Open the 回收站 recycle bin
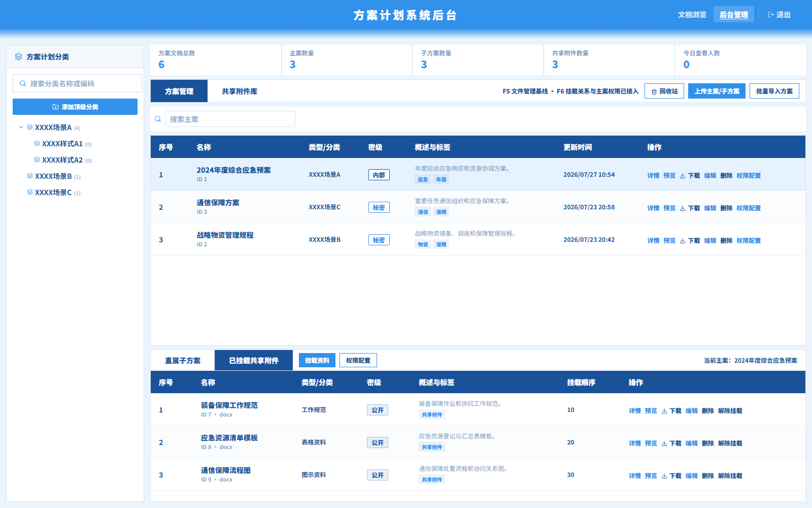Image resolution: width=812 pixels, height=508 pixels. tap(664, 91)
